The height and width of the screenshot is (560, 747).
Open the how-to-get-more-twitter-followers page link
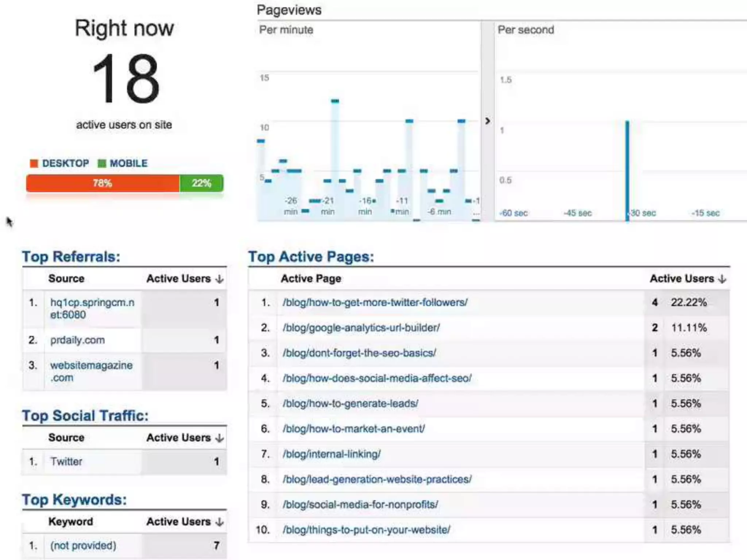point(375,302)
